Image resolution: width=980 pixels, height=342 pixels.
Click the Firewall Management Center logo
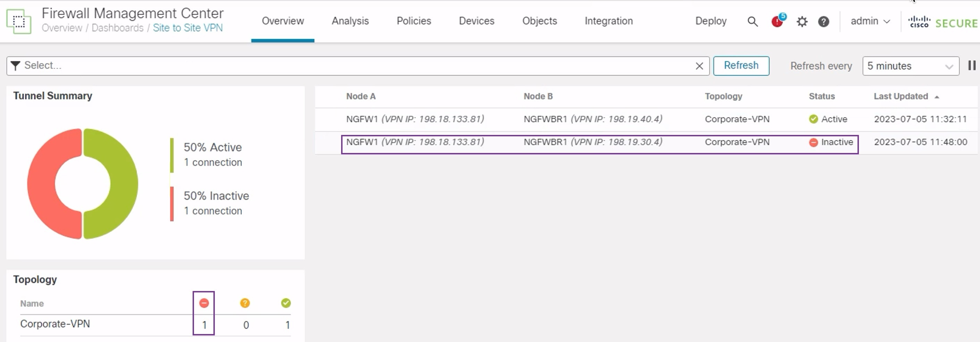(18, 22)
